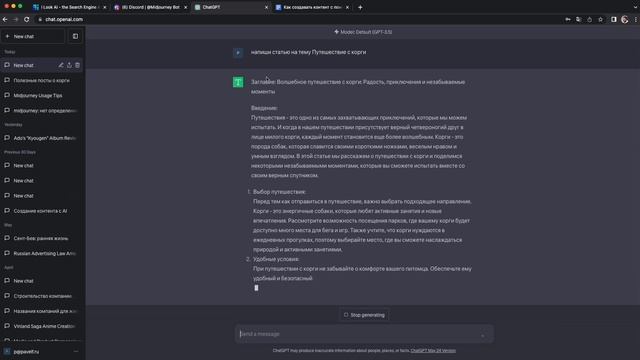Open the password key icon in toolbar
The width and height of the screenshot is (640, 360).
click(x=568, y=19)
